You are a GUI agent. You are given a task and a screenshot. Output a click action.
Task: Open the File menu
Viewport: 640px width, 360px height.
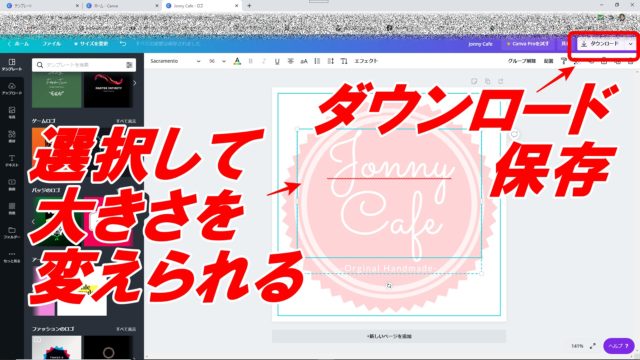click(51, 43)
